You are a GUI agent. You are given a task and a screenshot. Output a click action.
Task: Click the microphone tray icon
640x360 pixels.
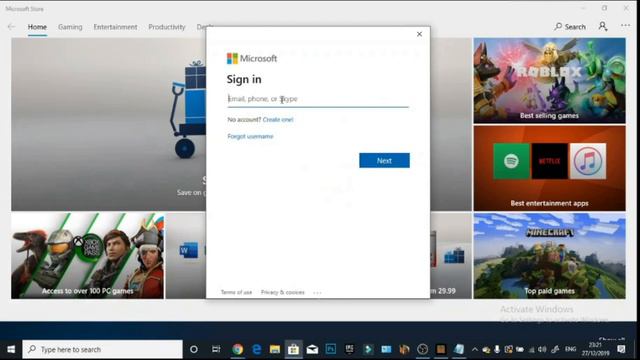click(x=497, y=350)
